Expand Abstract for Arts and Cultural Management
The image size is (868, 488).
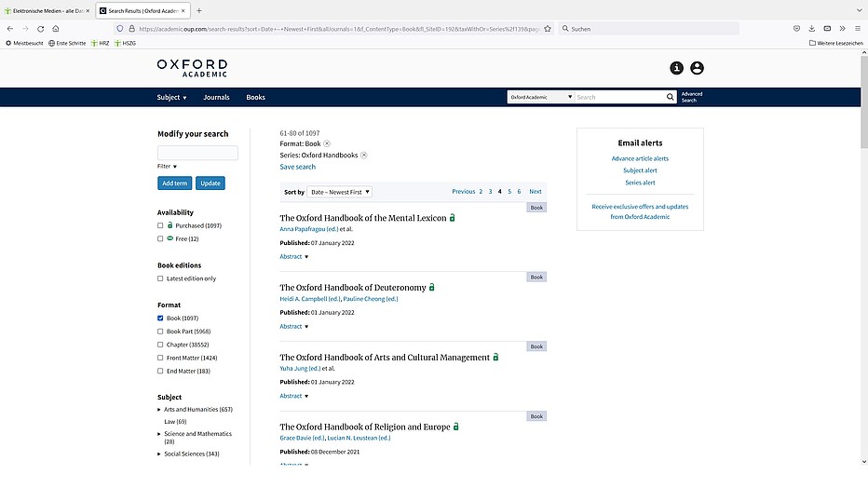pyautogui.click(x=294, y=396)
